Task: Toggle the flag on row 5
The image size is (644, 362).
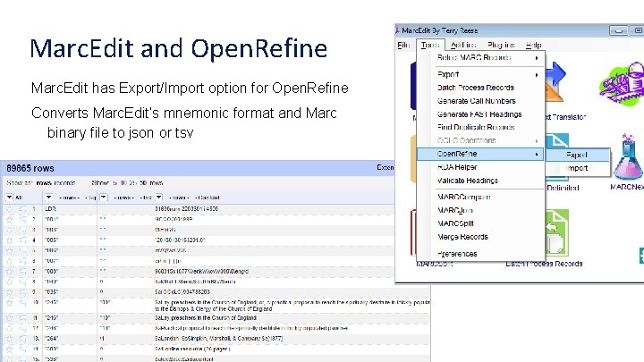Action: [22, 250]
